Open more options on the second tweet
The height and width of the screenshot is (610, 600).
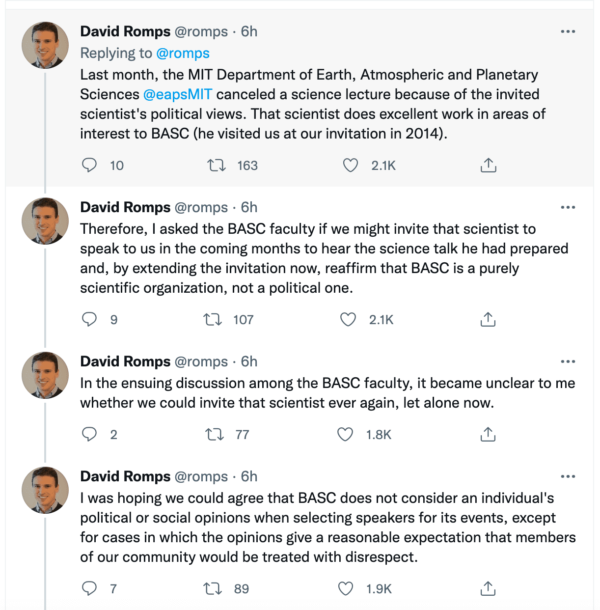click(568, 207)
